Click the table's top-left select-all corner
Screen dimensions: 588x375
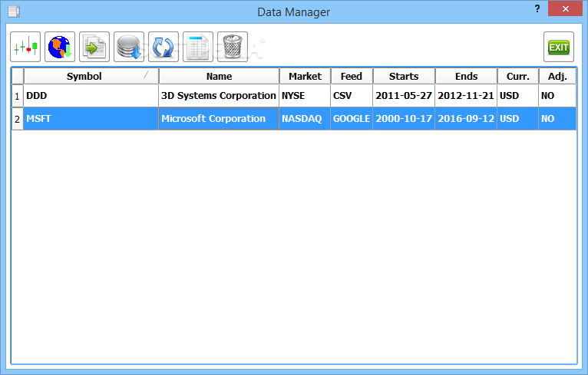[18, 76]
